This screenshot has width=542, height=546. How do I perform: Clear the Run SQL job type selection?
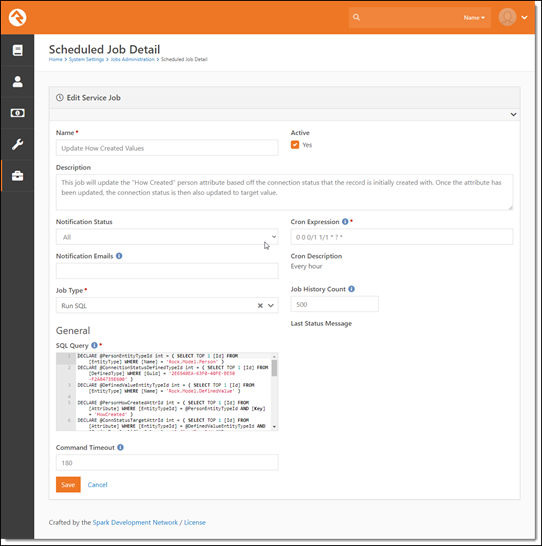(x=260, y=305)
